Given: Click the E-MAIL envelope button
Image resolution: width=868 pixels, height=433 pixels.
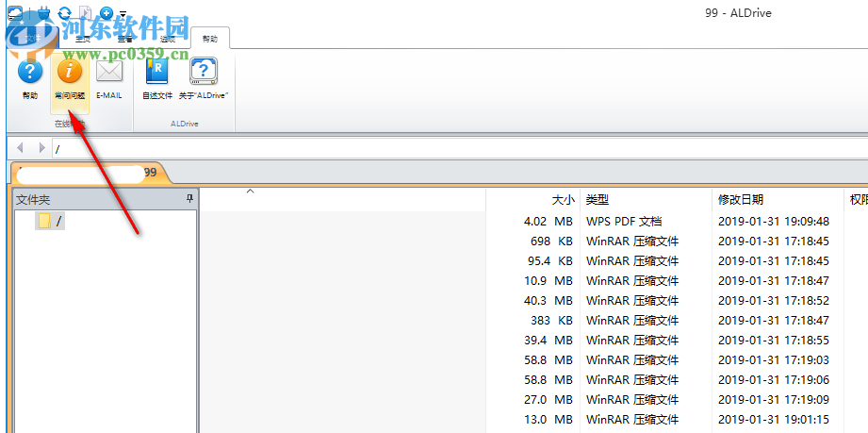Looking at the screenshot, I should (109, 79).
